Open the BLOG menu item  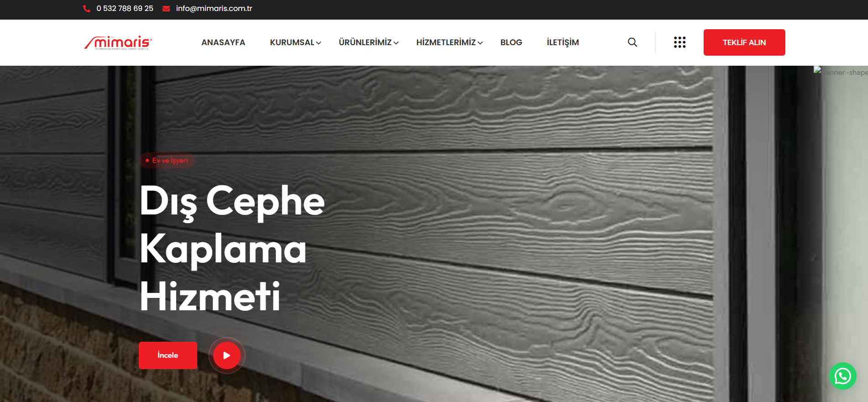pyautogui.click(x=511, y=42)
